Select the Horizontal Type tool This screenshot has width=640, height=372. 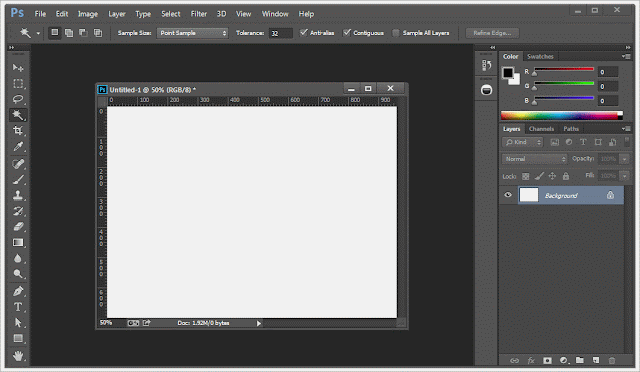(18, 307)
